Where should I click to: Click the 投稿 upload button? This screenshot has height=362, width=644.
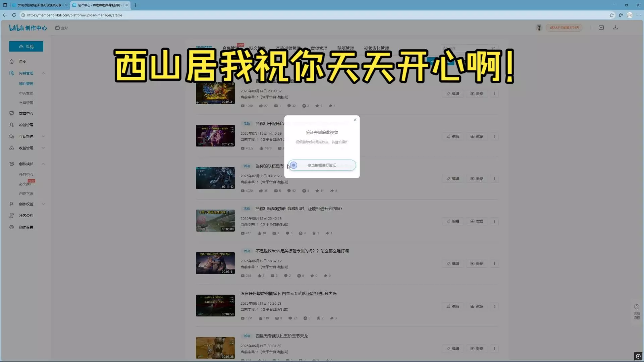click(x=26, y=47)
